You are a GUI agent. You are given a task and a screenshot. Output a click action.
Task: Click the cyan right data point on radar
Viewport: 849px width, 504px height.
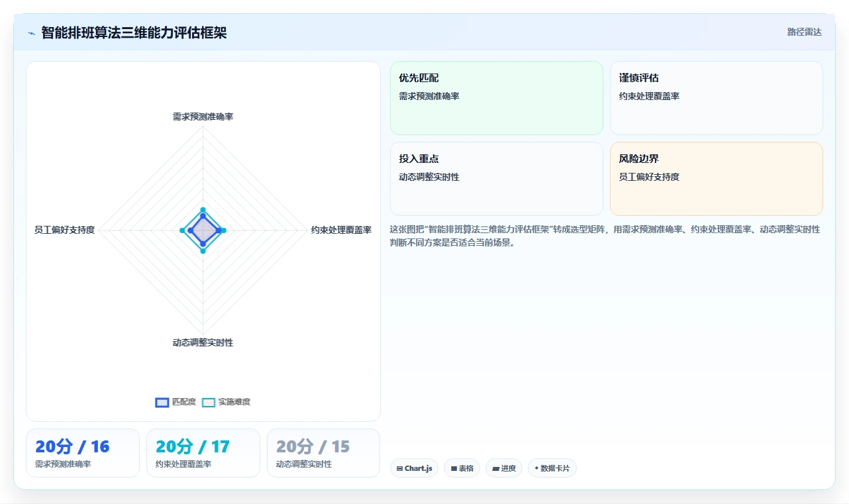pos(224,230)
